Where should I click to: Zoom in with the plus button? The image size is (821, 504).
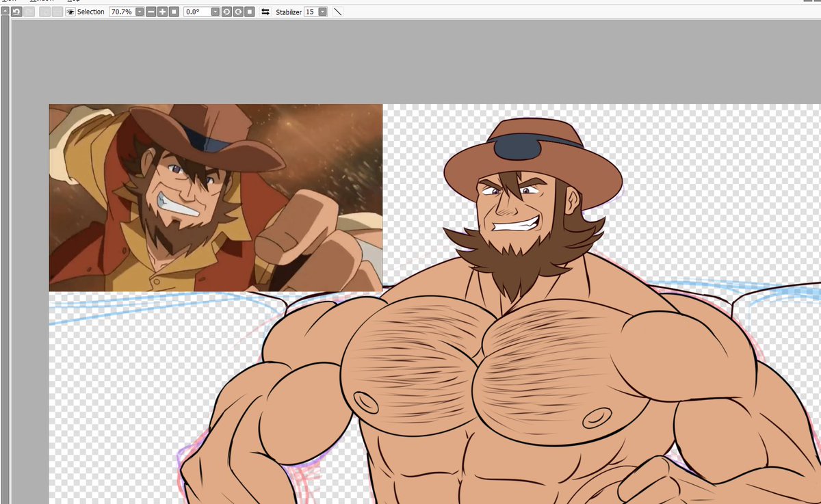click(162, 12)
